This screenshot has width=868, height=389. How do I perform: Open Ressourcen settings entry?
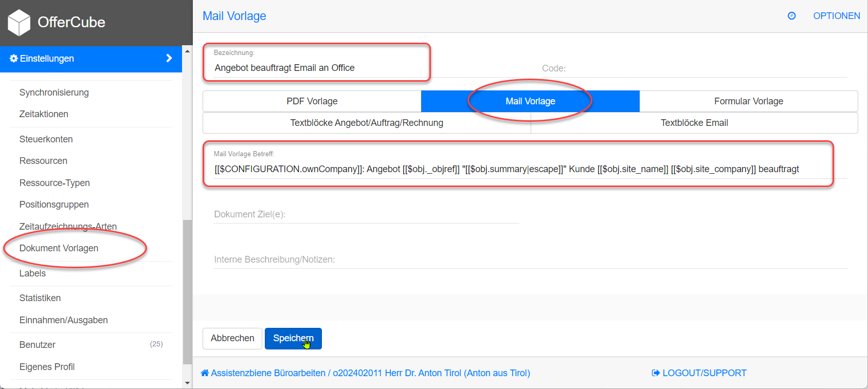pyautogui.click(x=43, y=161)
